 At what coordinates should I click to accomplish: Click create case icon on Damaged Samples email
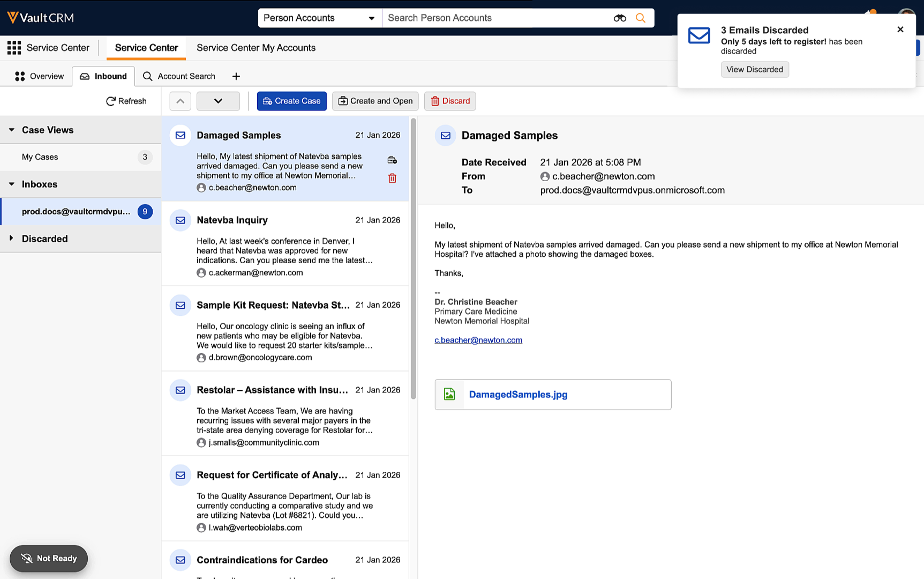pyautogui.click(x=392, y=160)
